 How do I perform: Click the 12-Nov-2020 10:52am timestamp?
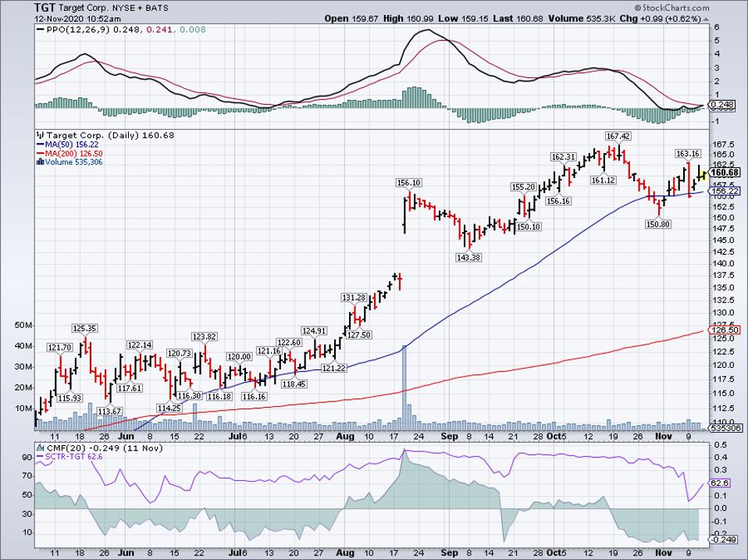click(78, 19)
